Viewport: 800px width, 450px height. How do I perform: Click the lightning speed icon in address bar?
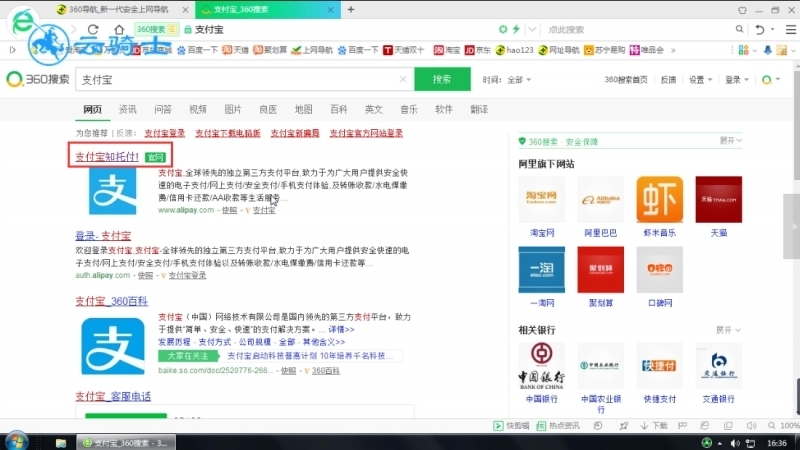click(516, 30)
